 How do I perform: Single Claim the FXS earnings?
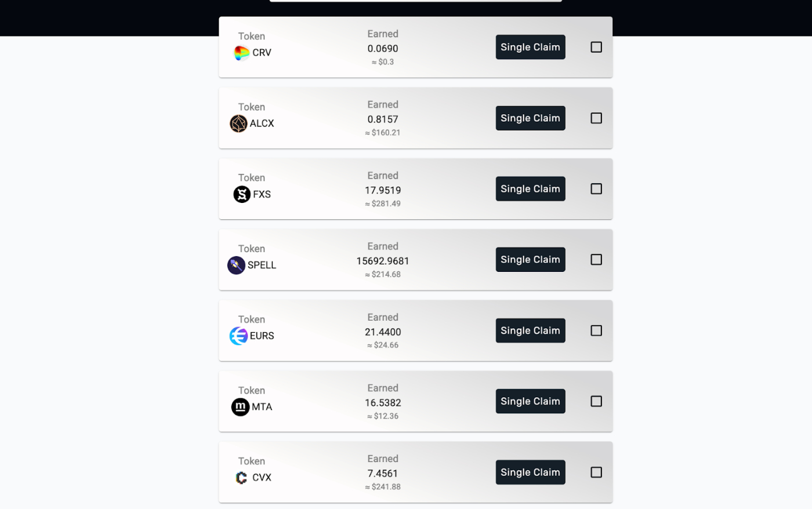click(x=530, y=189)
